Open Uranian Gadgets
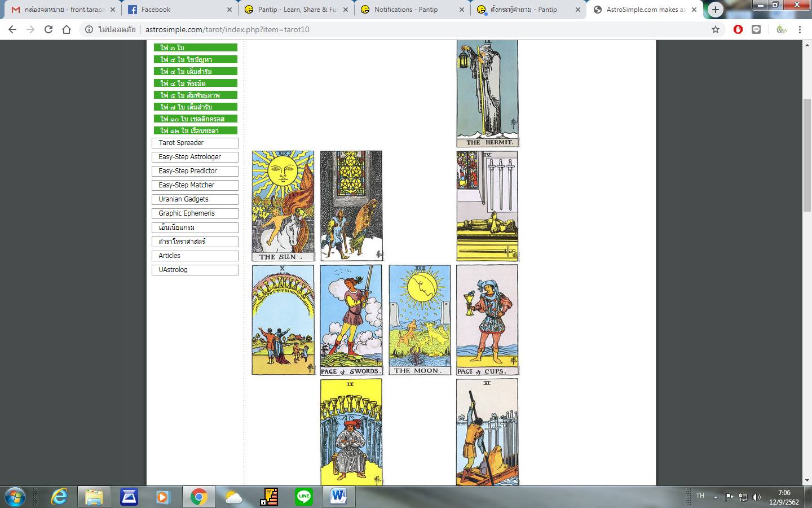The height and width of the screenshot is (508, 812). click(x=195, y=199)
